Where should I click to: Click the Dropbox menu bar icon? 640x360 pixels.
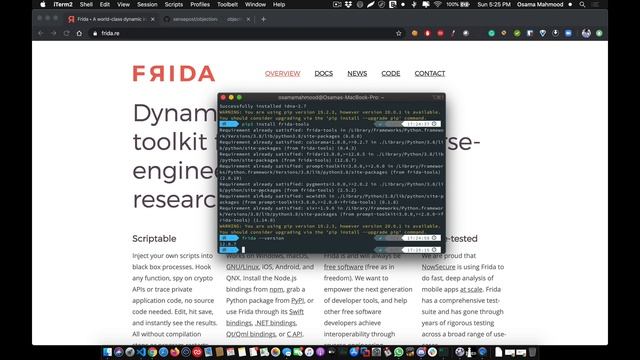pyautogui.click(x=348, y=4)
